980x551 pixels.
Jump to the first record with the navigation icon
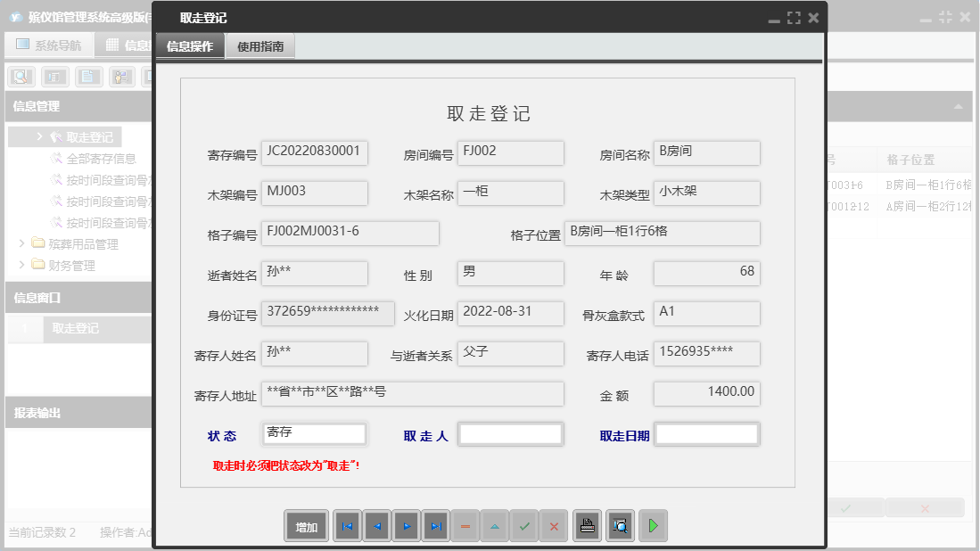[x=347, y=525]
